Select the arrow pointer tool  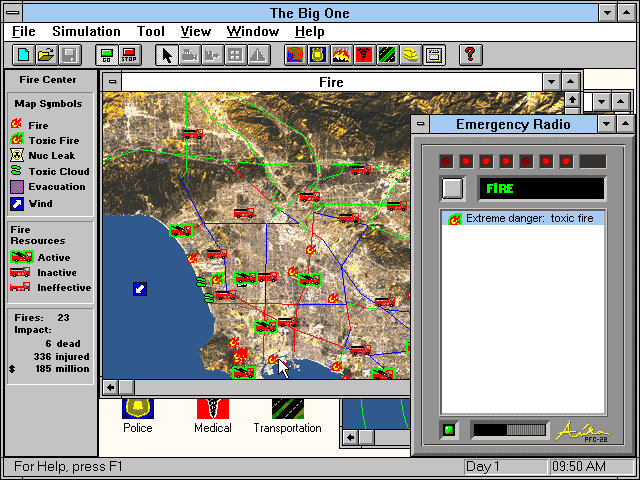pos(167,55)
